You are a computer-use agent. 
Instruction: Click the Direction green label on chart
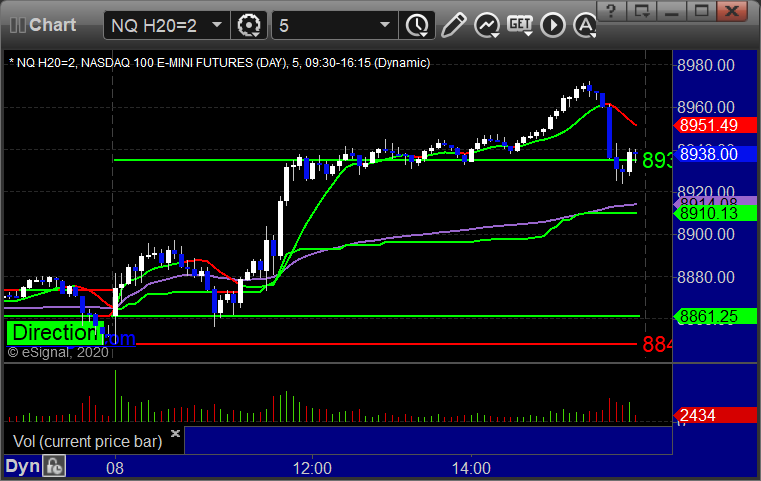click(55, 333)
